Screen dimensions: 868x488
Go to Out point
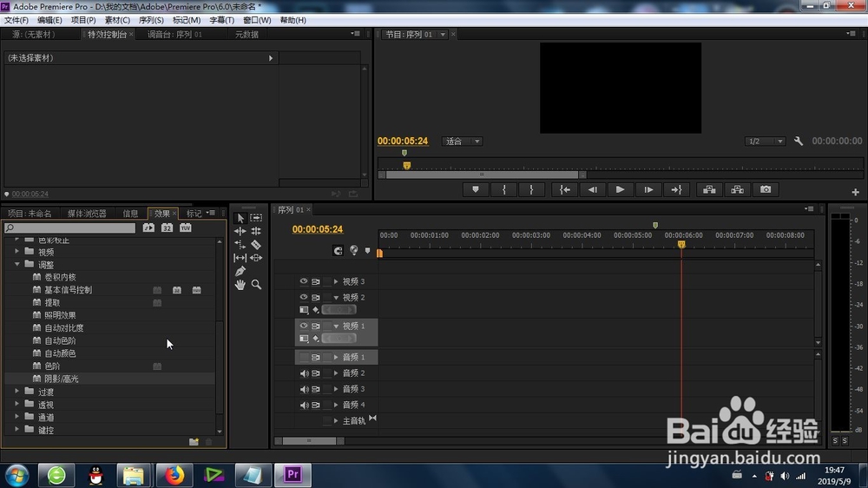pos(676,189)
